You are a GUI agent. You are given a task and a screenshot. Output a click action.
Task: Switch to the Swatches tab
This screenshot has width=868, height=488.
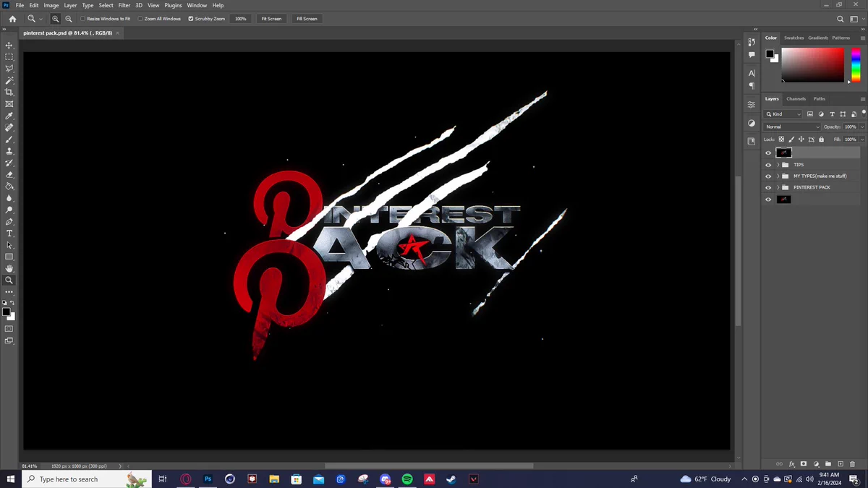794,38
